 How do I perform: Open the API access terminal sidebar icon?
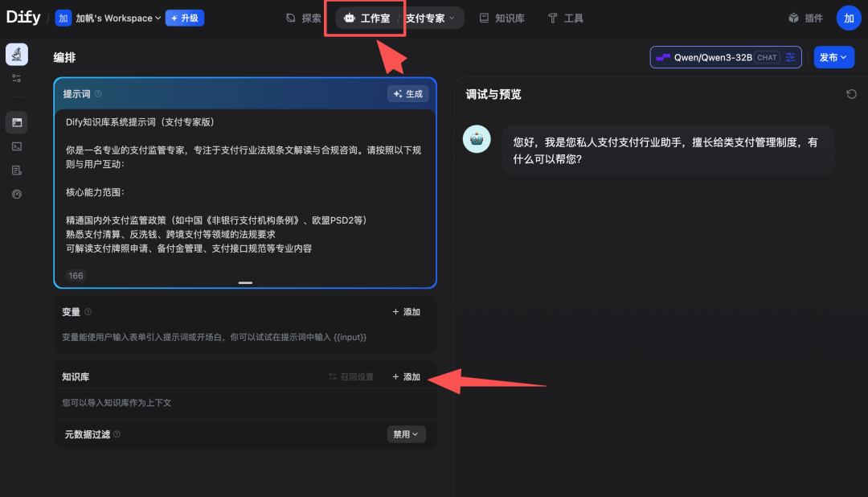point(17,146)
